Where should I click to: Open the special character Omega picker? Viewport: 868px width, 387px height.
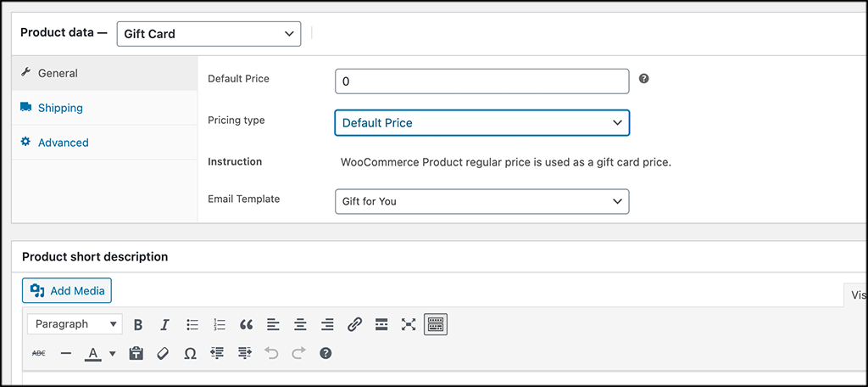coord(190,353)
